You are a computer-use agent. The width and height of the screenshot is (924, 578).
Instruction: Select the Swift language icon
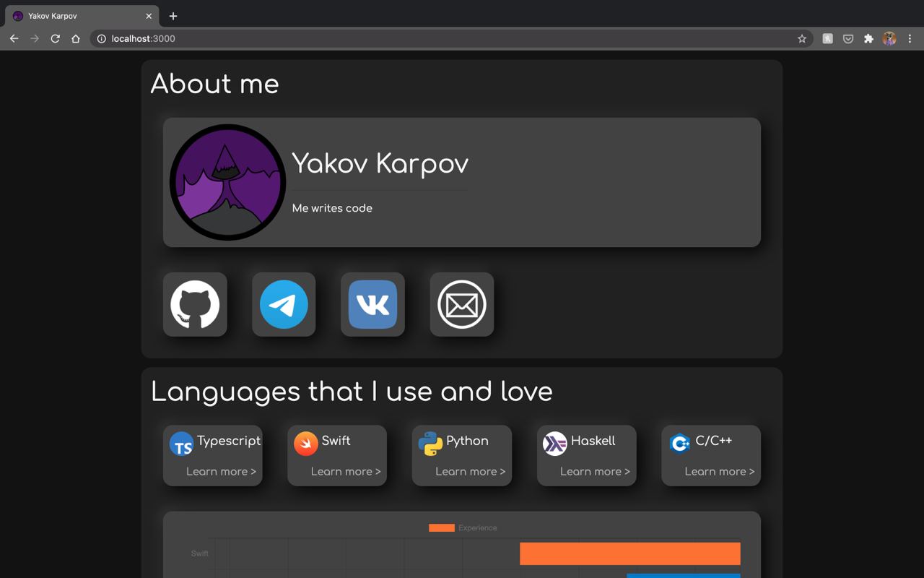(x=306, y=444)
